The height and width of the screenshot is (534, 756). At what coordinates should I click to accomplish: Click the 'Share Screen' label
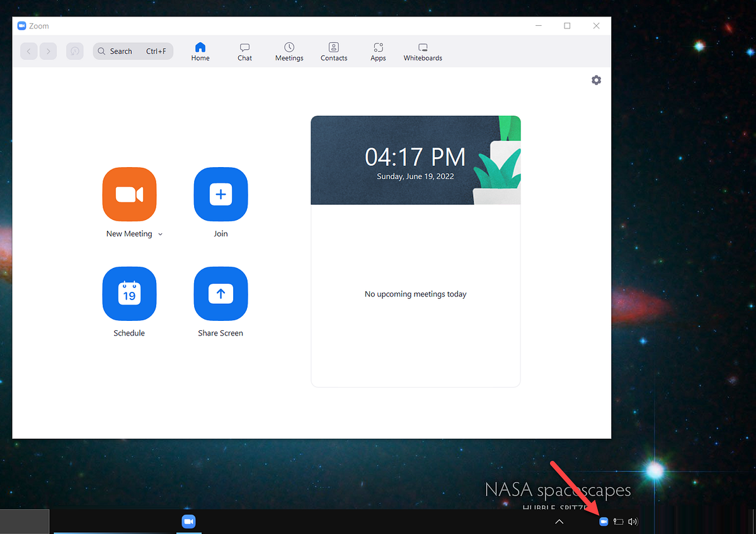point(220,333)
